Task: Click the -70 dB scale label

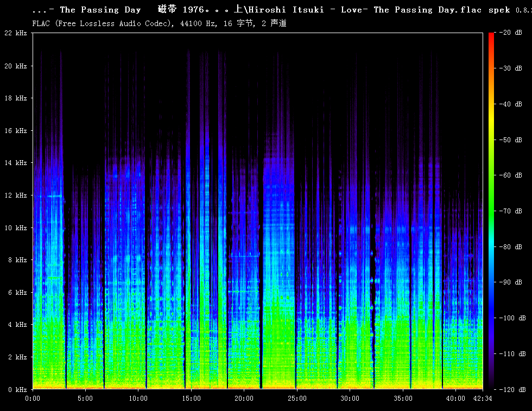Action: coord(511,211)
